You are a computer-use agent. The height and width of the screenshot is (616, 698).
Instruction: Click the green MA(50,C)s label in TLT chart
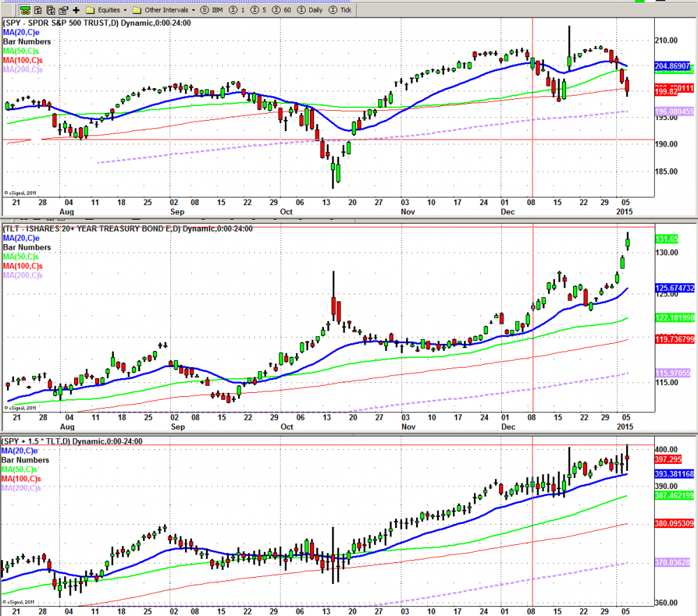coord(21,257)
